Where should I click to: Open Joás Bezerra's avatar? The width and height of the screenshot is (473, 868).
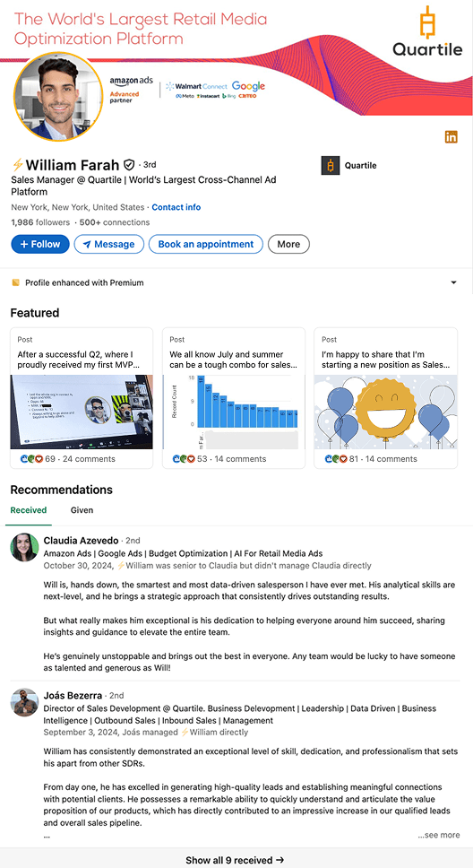pos(24,702)
